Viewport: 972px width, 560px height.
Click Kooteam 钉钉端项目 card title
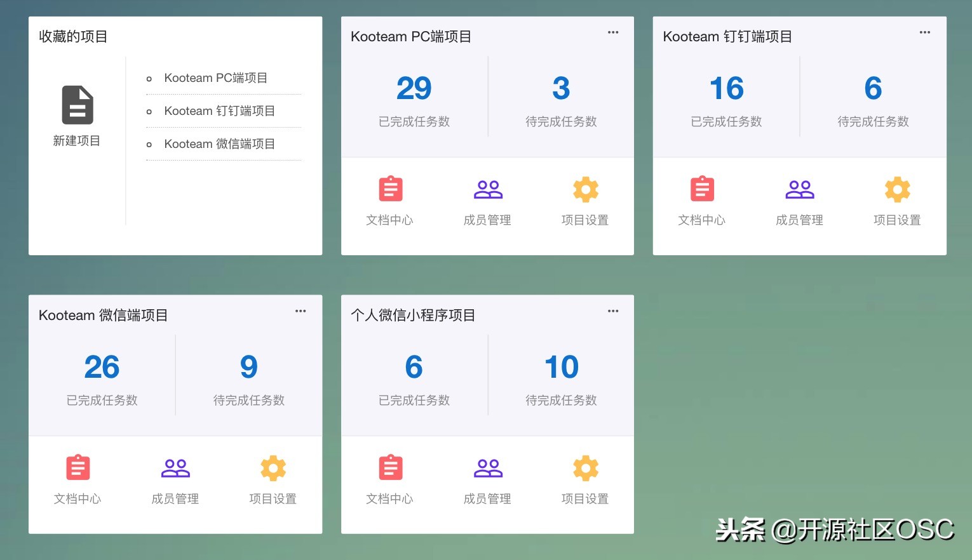pyautogui.click(x=727, y=37)
